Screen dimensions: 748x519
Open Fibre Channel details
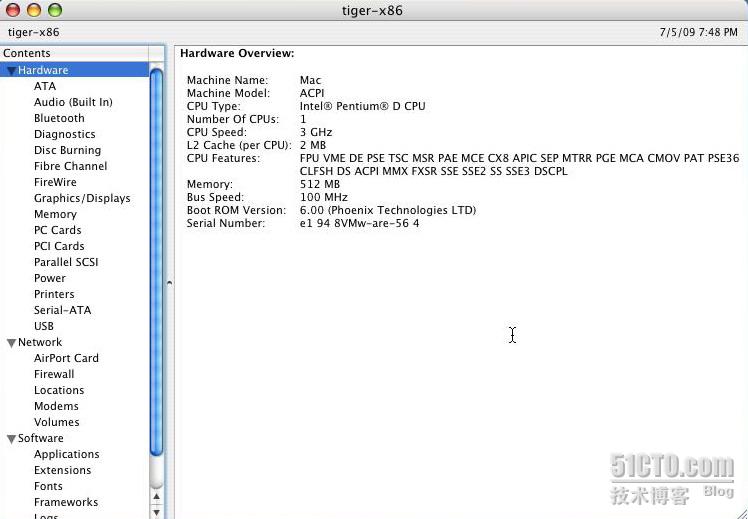70,166
